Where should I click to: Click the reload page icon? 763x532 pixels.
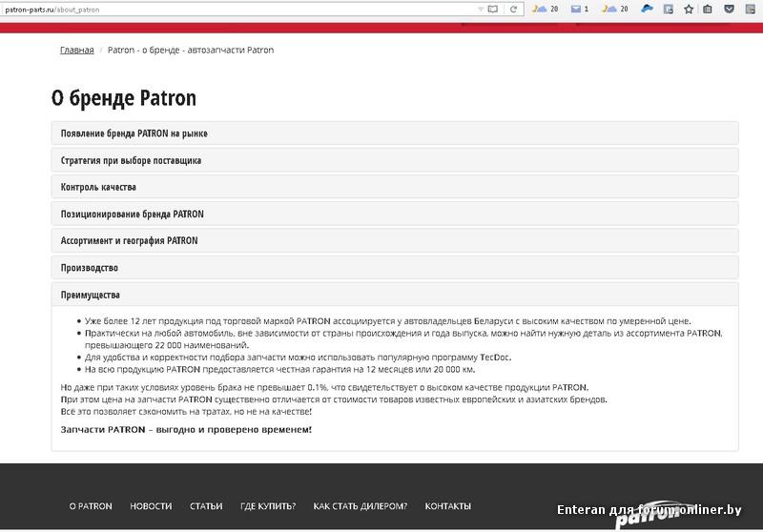tap(513, 9)
